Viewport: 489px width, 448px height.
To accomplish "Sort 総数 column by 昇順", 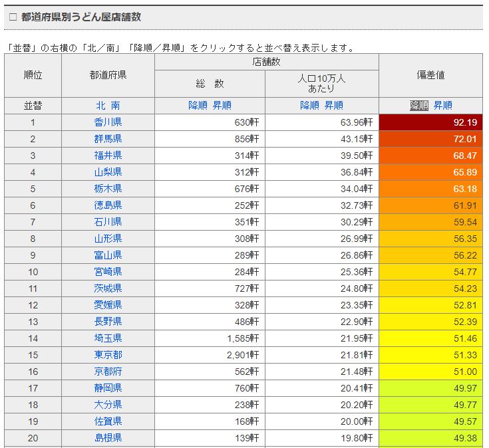I will [x=222, y=106].
